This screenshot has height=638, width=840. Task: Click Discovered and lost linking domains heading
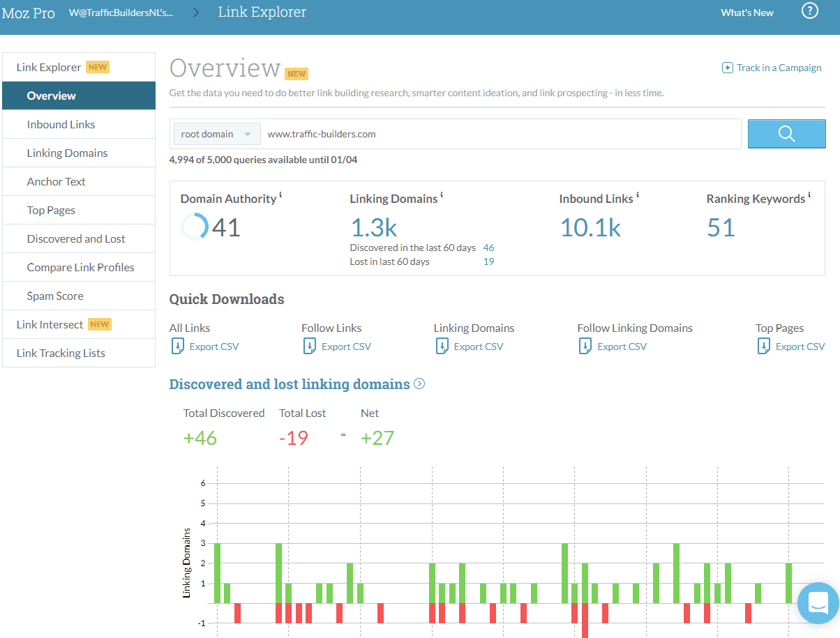point(290,384)
